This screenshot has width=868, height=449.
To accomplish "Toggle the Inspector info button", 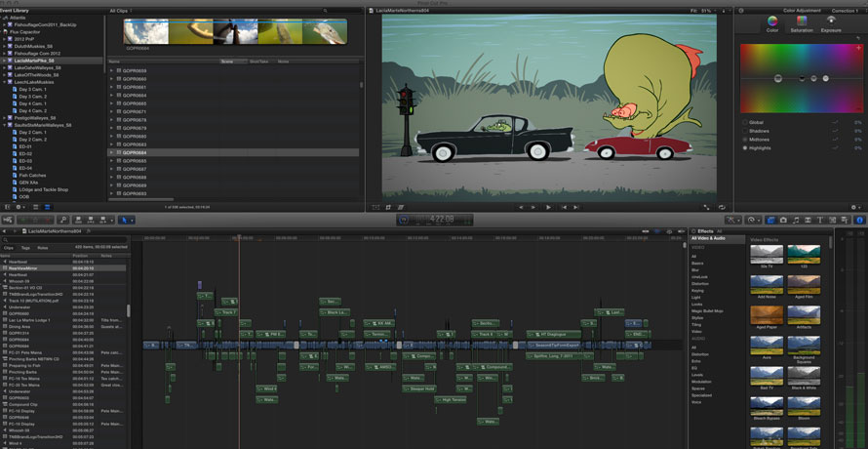I will pyautogui.click(x=859, y=220).
